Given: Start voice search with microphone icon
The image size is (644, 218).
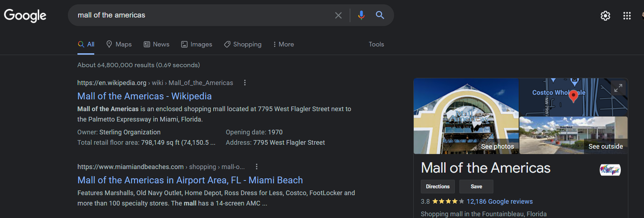Looking at the screenshot, I should 361,15.
